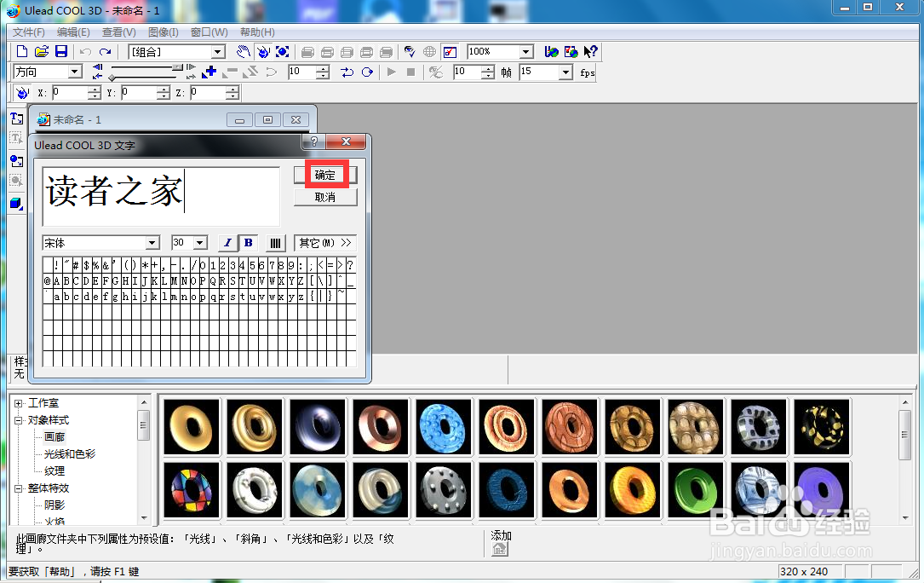Open the font size 30 dropdown
Viewport: 924px width, 583px height.
[x=200, y=243]
